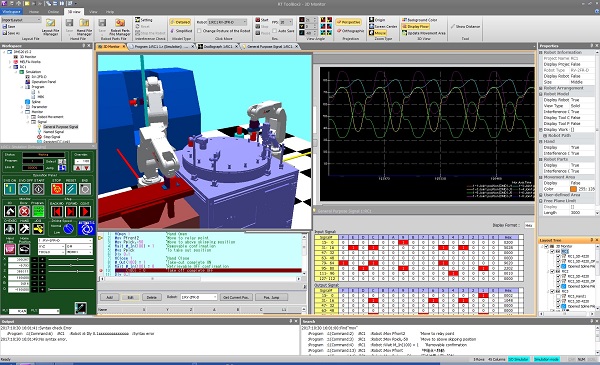Toggle the Display Floor option
The height and width of the screenshot is (365, 600).
pyautogui.click(x=415, y=26)
